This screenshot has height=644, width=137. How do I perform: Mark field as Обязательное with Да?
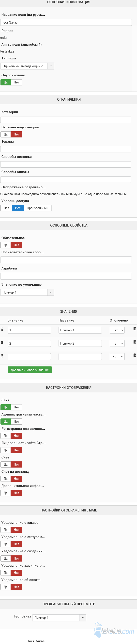click(5, 245)
